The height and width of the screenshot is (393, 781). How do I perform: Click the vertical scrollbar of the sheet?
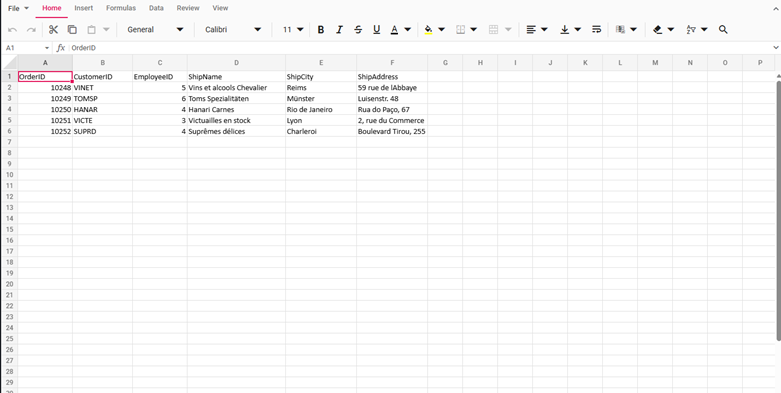point(778,210)
